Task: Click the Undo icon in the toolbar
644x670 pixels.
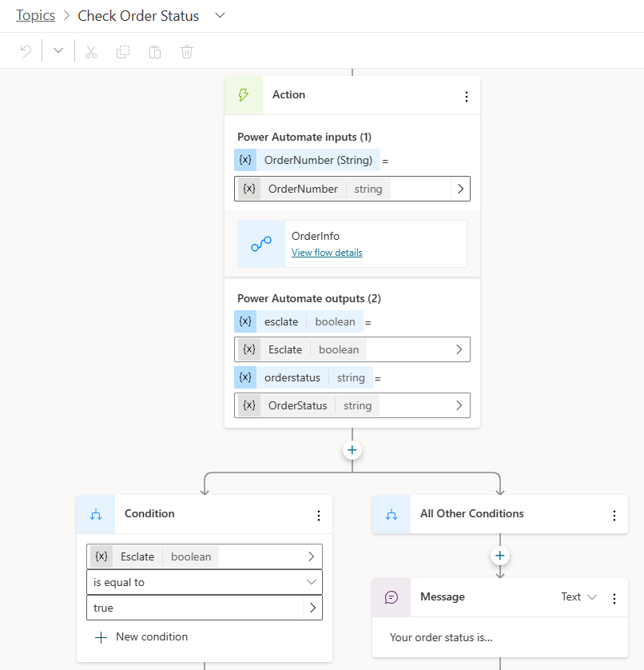Action: (26, 50)
